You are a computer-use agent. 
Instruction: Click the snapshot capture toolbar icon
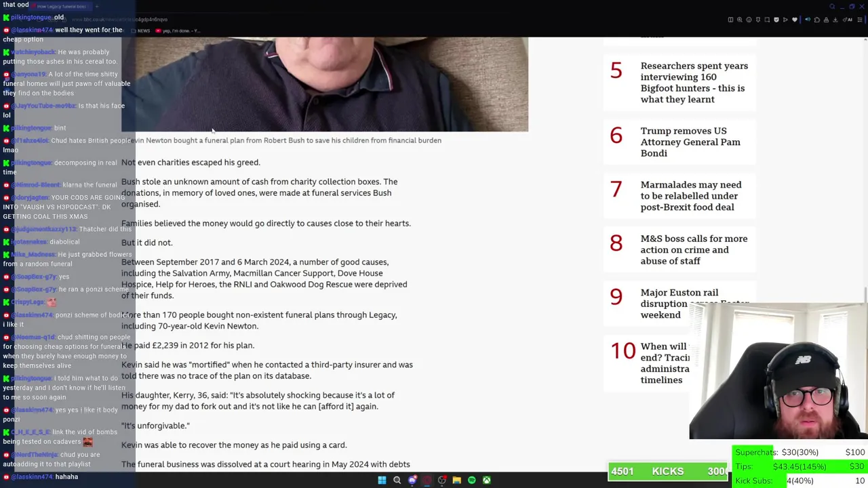point(767,20)
